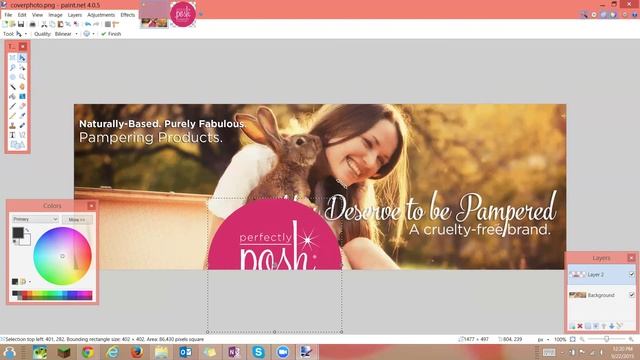Open the Adjustments menu
This screenshot has height=360, width=640.
[101, 15]
